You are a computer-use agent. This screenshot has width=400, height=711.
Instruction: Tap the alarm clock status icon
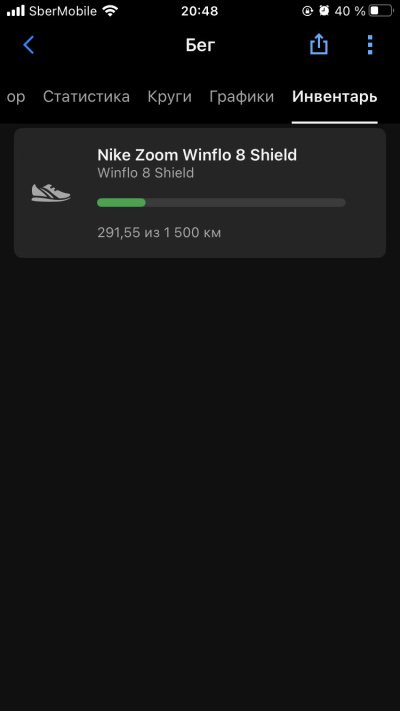324,11
